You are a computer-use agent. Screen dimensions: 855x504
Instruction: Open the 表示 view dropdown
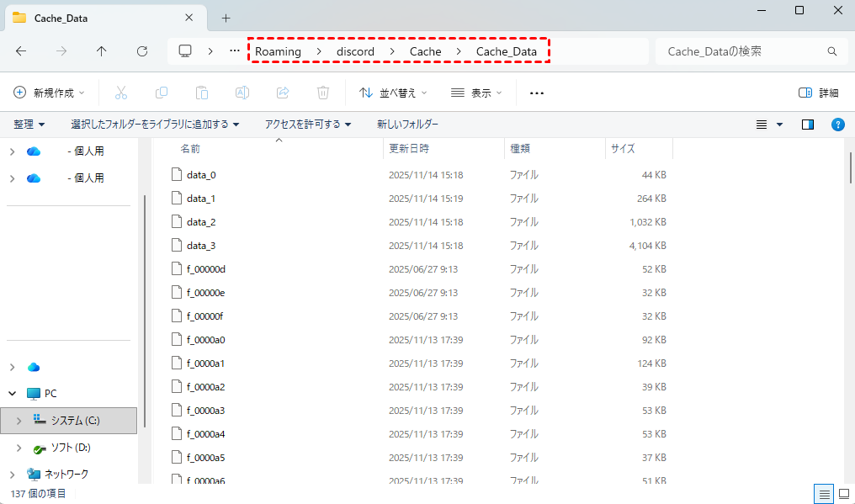pos(476,93)
